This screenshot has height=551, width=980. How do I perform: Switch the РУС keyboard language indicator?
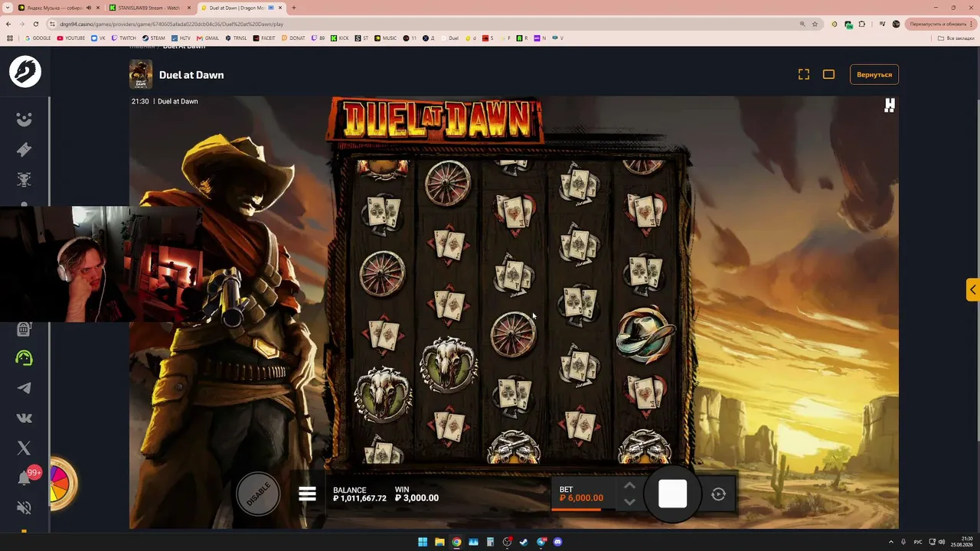[918, 542]
